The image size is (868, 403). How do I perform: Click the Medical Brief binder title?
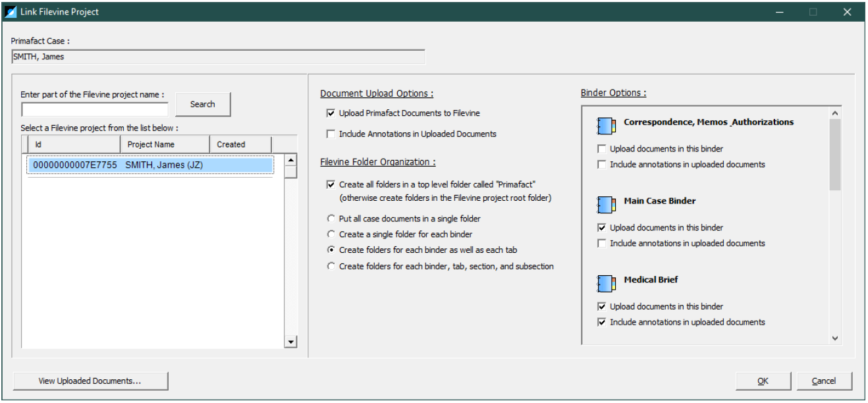tap(651, 280)
